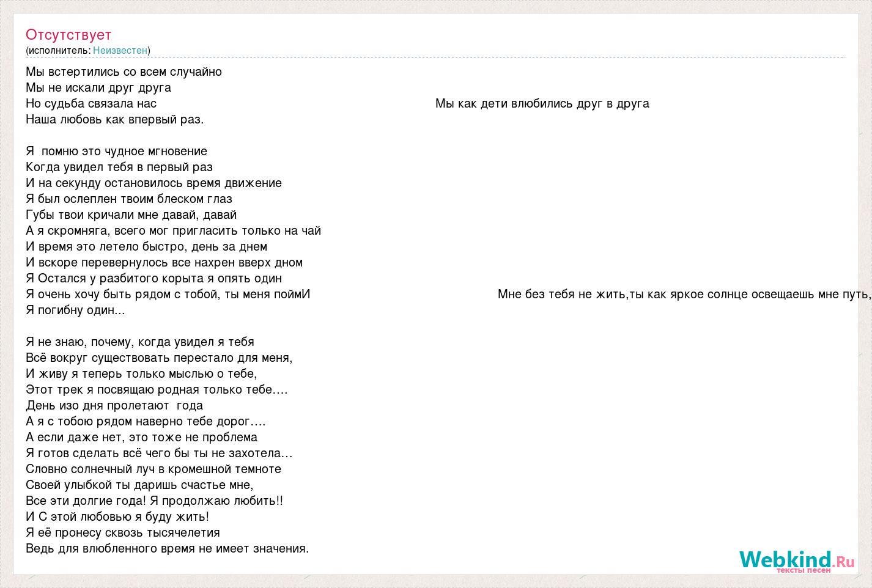
Task: Click the line 'Наша любовь как впервый раз.'
Action: coord(115,120)
